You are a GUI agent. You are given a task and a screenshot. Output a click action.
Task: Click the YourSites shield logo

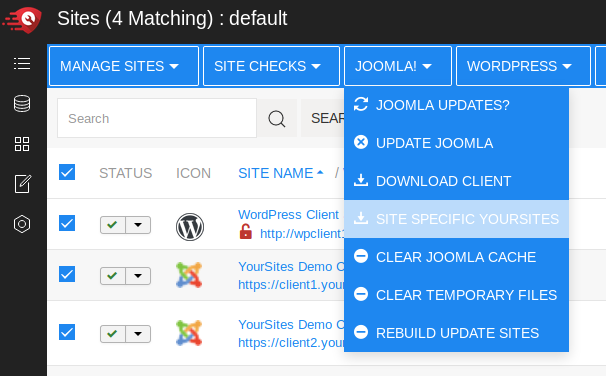22,20
